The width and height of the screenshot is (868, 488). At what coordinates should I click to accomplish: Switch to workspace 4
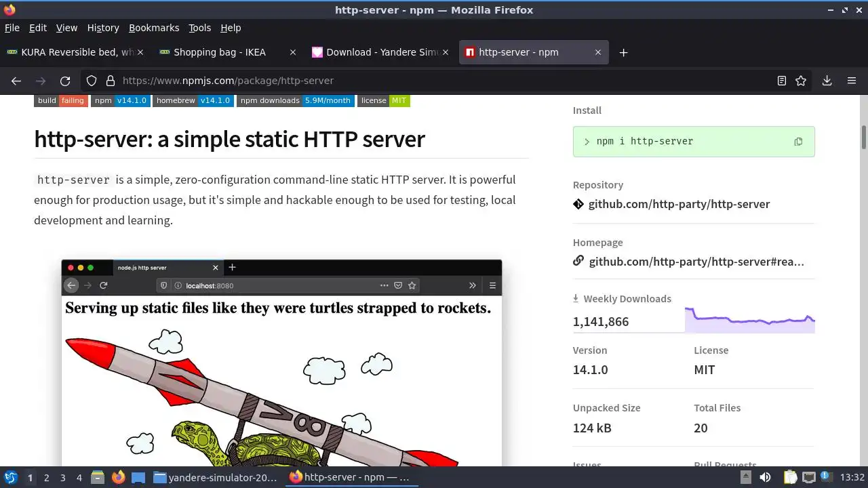[79, 477]
